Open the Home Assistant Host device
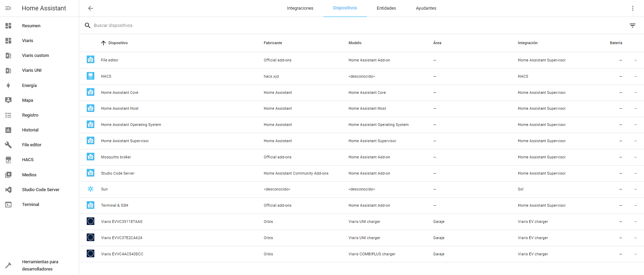Screen dimensions: 644x275 [x=361, y=108]
